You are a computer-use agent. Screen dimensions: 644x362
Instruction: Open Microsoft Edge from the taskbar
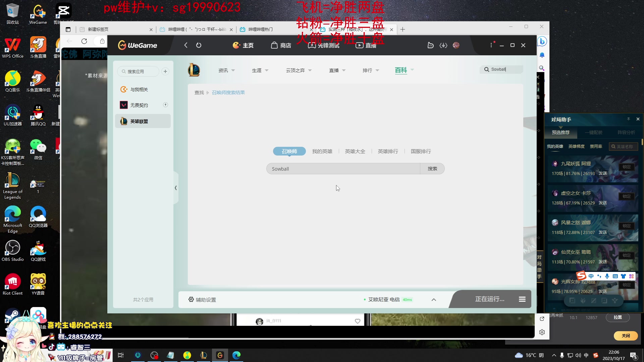coord(236,355)
